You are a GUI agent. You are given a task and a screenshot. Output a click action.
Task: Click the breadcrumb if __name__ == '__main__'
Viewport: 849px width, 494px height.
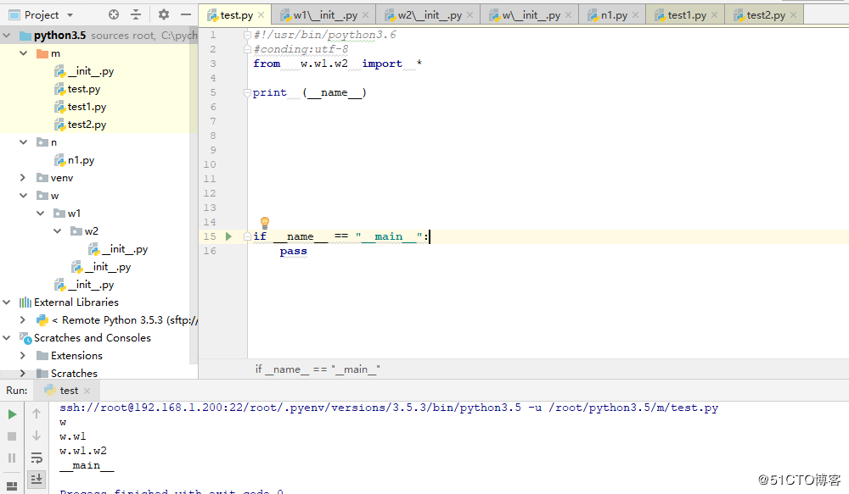317,369
